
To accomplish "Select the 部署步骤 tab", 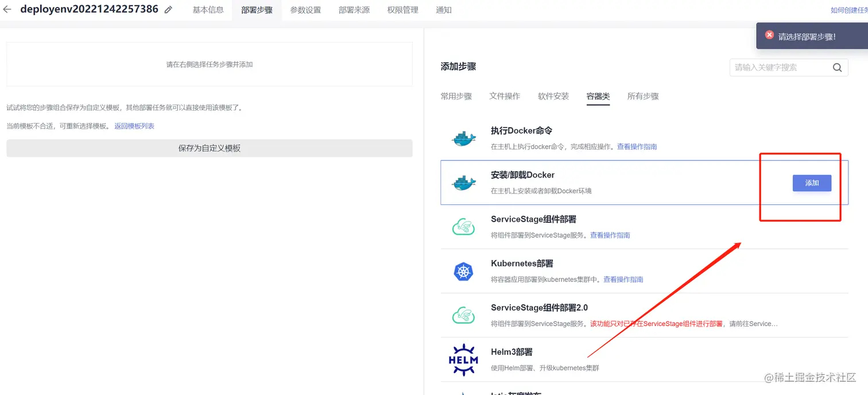I will [x=257, y=10].
